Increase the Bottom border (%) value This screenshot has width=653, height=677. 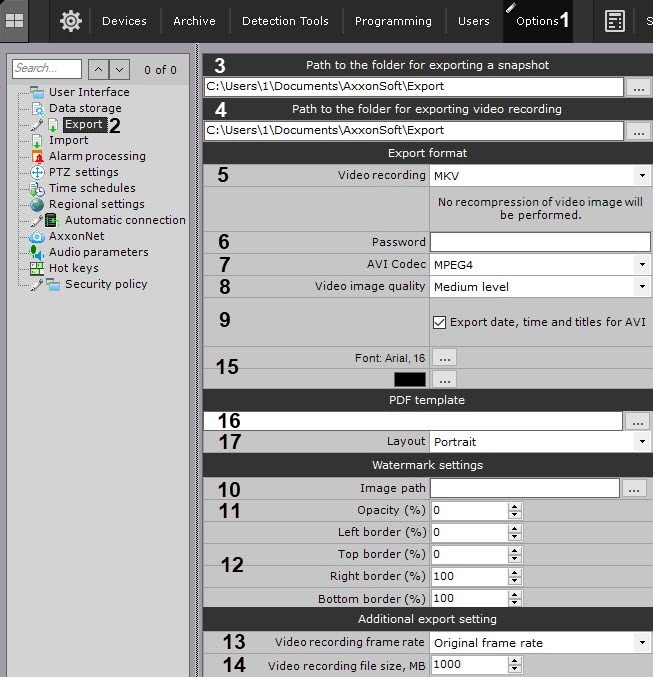pos(514,595)
